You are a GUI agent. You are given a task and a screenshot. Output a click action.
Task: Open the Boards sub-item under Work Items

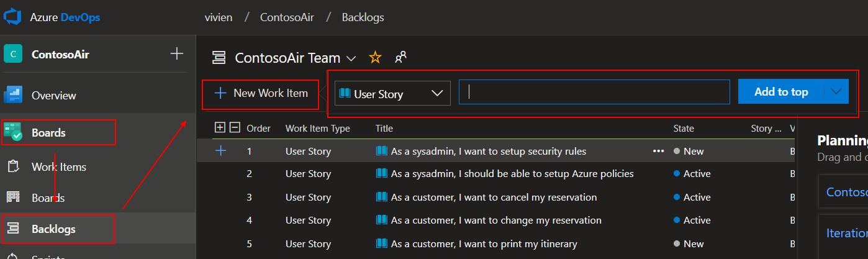(x=48, y=198)
